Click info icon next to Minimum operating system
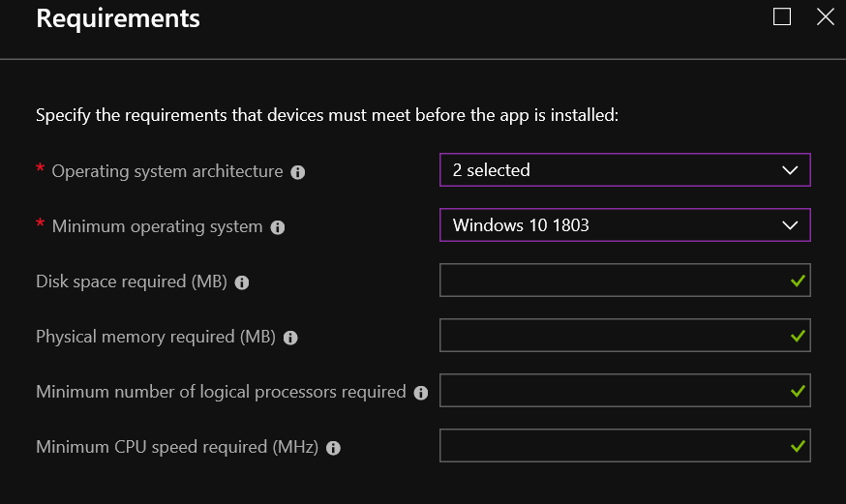 pyautogui.click(x=278, y=227)
